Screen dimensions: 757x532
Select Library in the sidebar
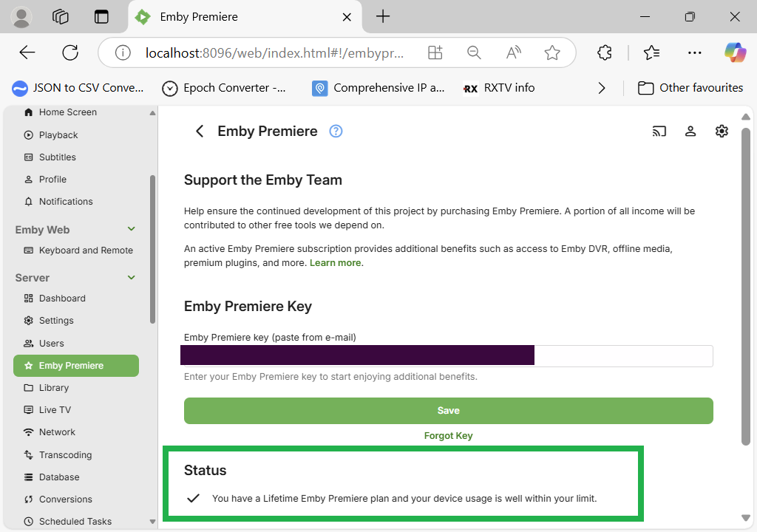pyautogui.click(x=53, y=388)
